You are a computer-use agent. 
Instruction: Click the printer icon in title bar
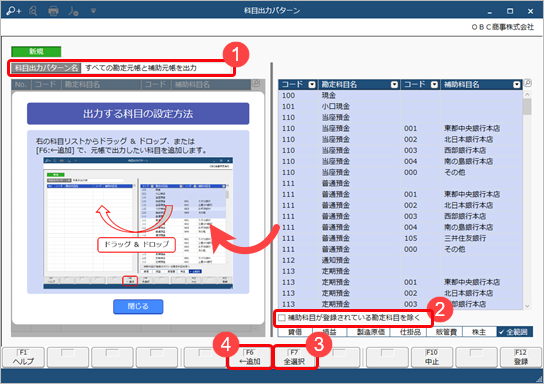(x=53, y=11)
